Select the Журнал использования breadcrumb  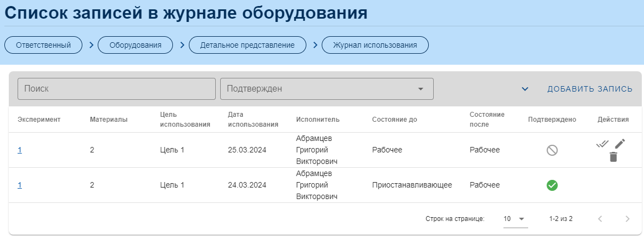coord(375,45)
